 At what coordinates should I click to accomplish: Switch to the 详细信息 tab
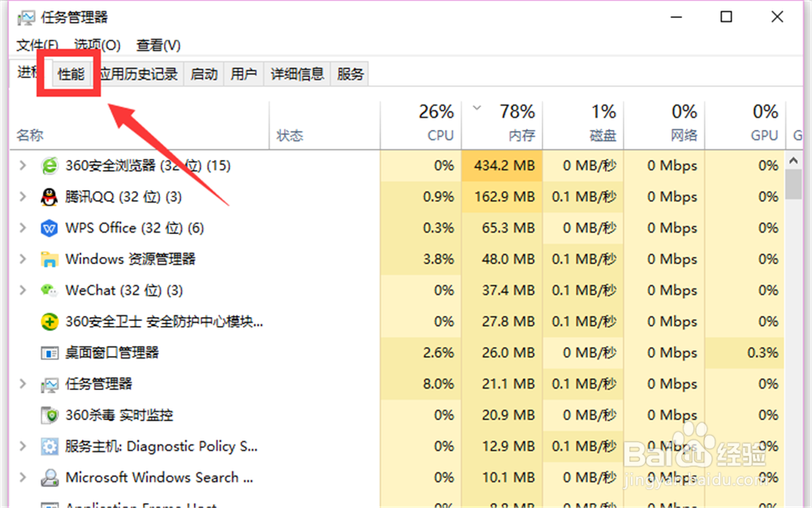[297, 74]
